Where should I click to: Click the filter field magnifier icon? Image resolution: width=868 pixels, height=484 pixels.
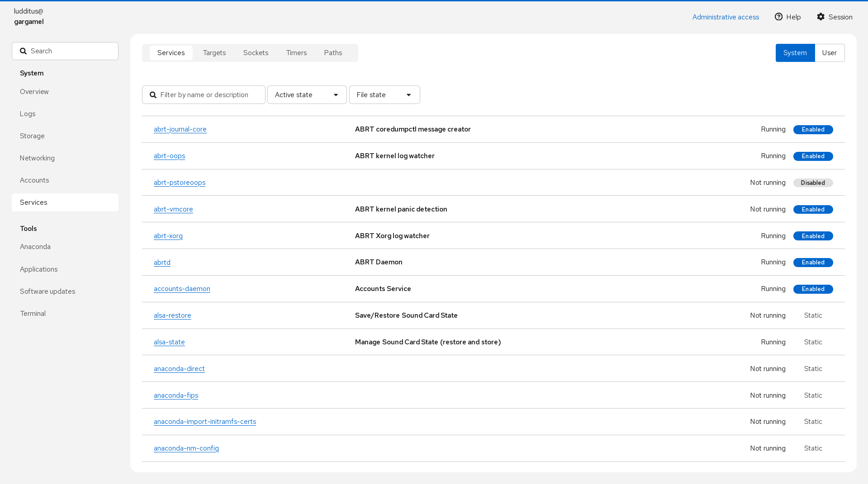[x=153, y=95]
